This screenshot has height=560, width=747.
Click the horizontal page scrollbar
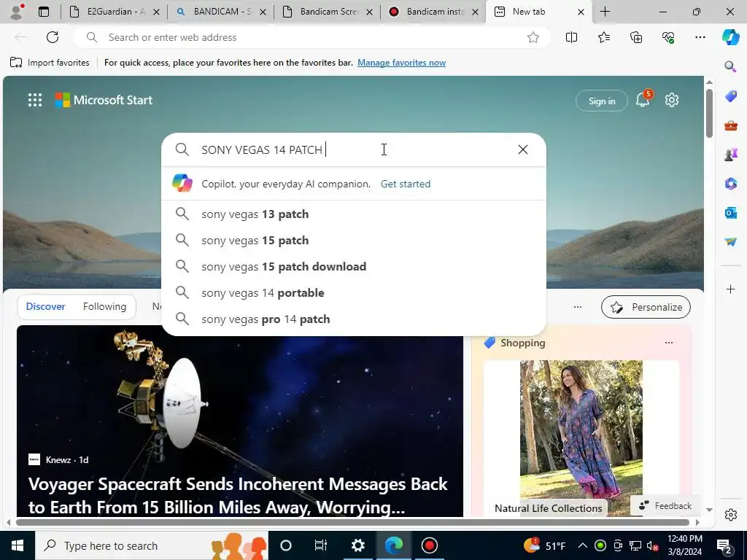click(352, 522)
